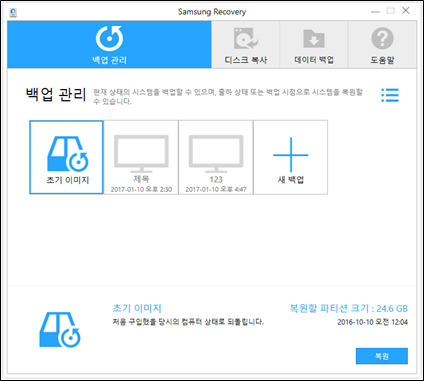
Task: Minimize the Samsung Recovery window
Action: pyautogui.click(x=375, y=11)
